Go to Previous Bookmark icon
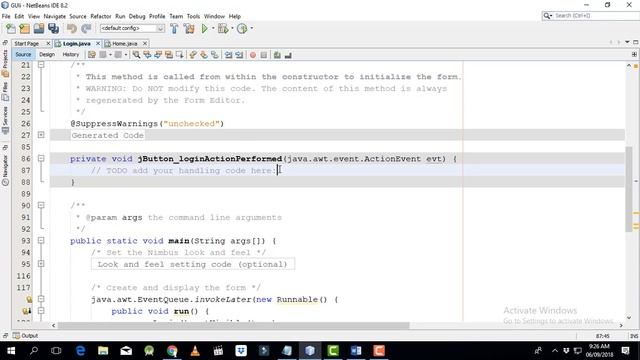 193,55
